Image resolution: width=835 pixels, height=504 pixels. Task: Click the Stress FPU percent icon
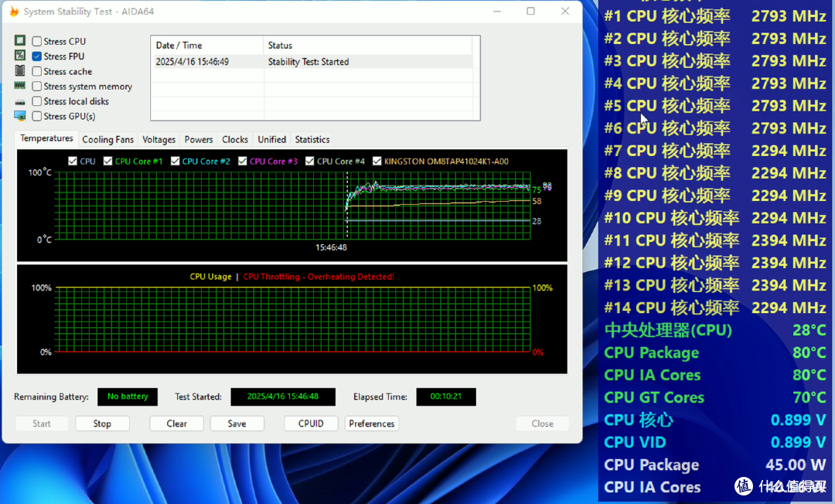pos(19,56)
